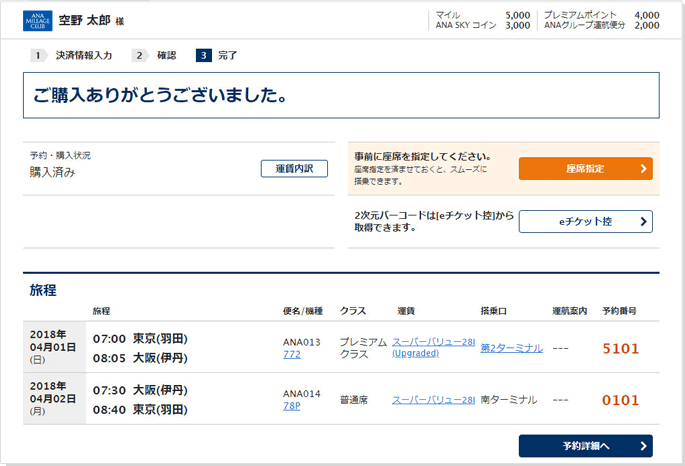Open the 772 aircraft type link
The width and height of the screenshot is (685, 466).
pyautogui.click(x=291, y=354)
